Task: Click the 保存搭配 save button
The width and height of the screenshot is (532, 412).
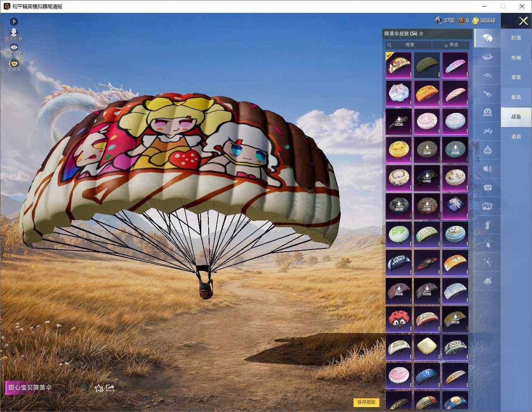Action: pyautogui.click(x=366, y=402)
